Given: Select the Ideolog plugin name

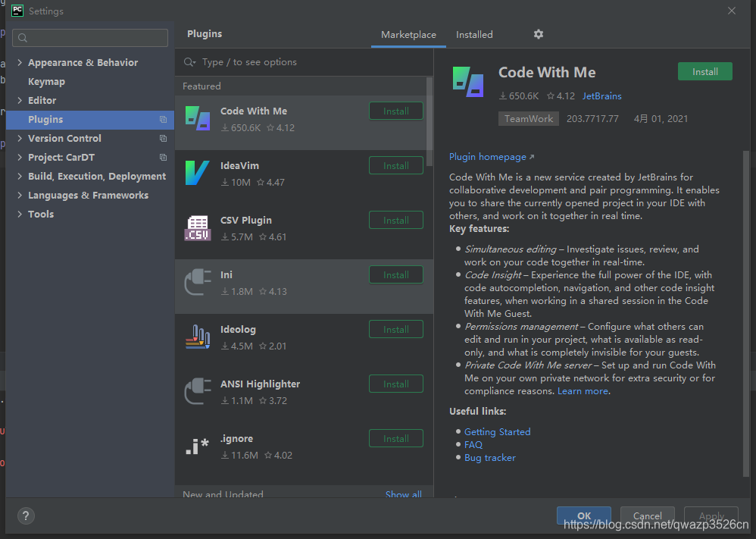Looking at the screenshot, I should point(238,329).
